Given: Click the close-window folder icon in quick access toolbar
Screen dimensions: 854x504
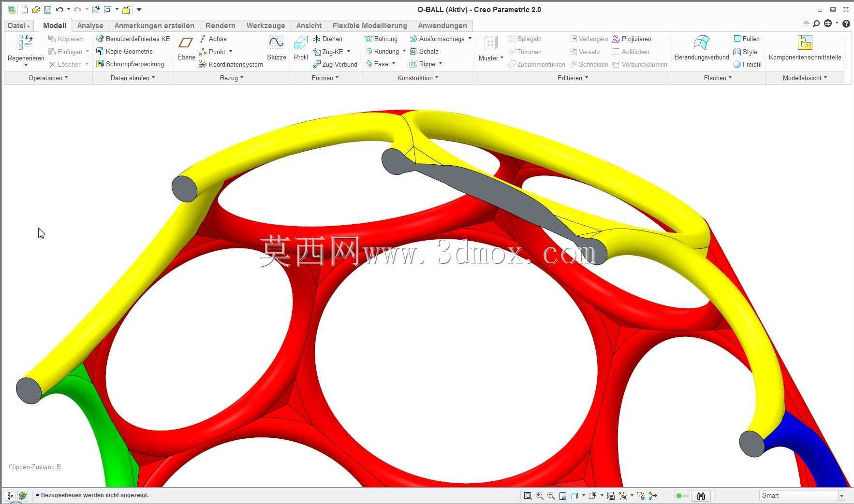Looking at the screenshot, I should coord(126,10).
